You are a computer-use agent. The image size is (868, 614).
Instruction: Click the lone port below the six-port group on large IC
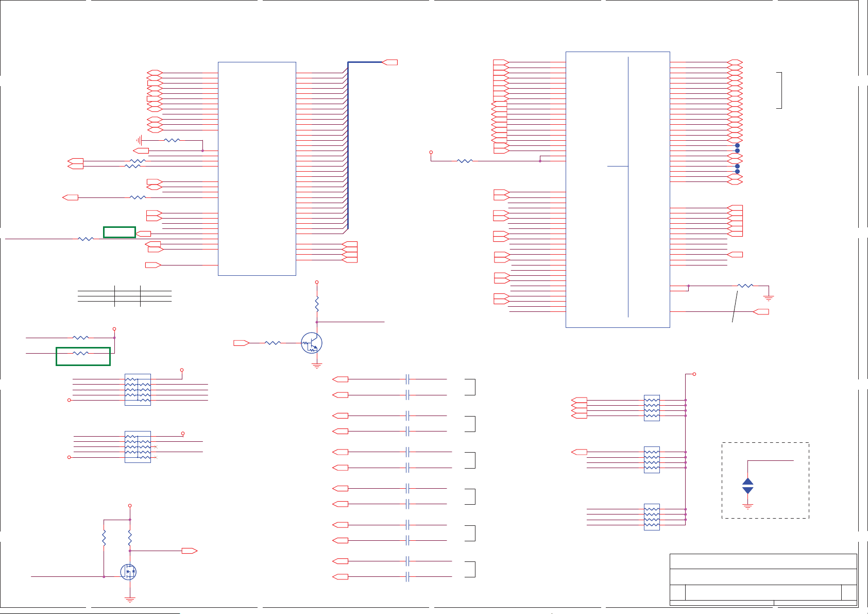point(735,255)
